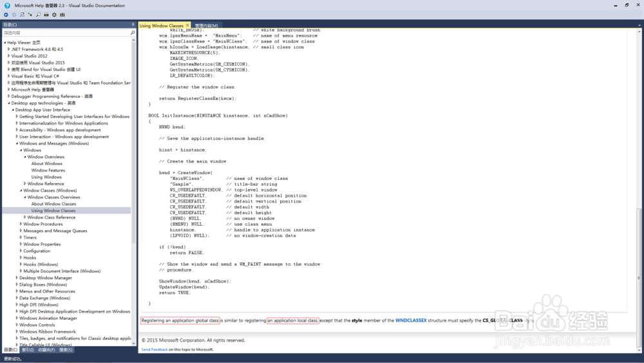This screenshot has width=644, height=363.
Task: Collapse the Help Viewer 主页 root node
Action: click(x=5, y=43)
